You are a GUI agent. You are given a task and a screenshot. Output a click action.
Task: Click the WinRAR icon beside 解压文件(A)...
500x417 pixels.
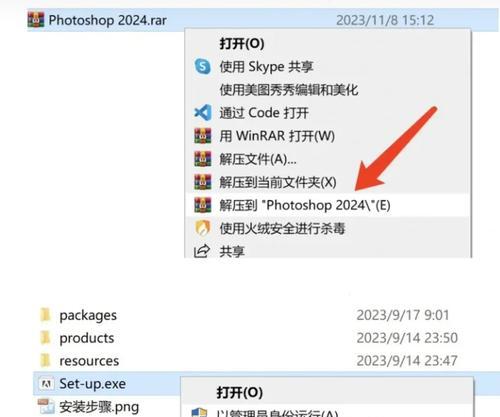(202, 159)
